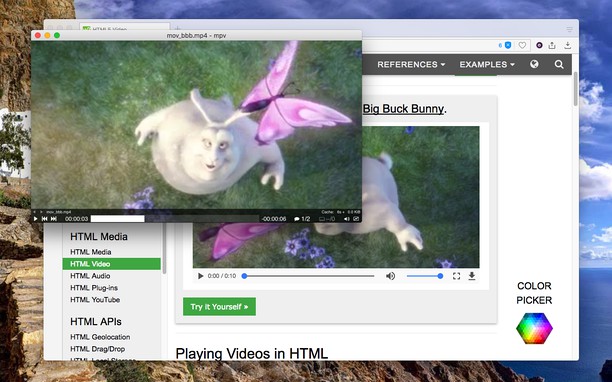Open HTML YouTube sidebar link

[x=95, y=300]
